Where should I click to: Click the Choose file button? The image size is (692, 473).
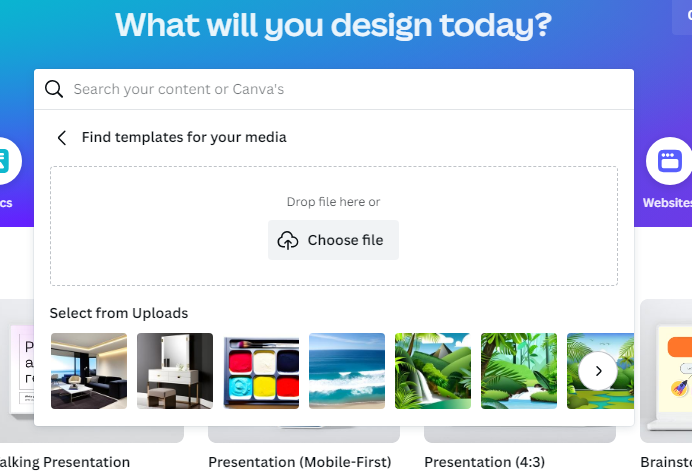click(333, 240)
